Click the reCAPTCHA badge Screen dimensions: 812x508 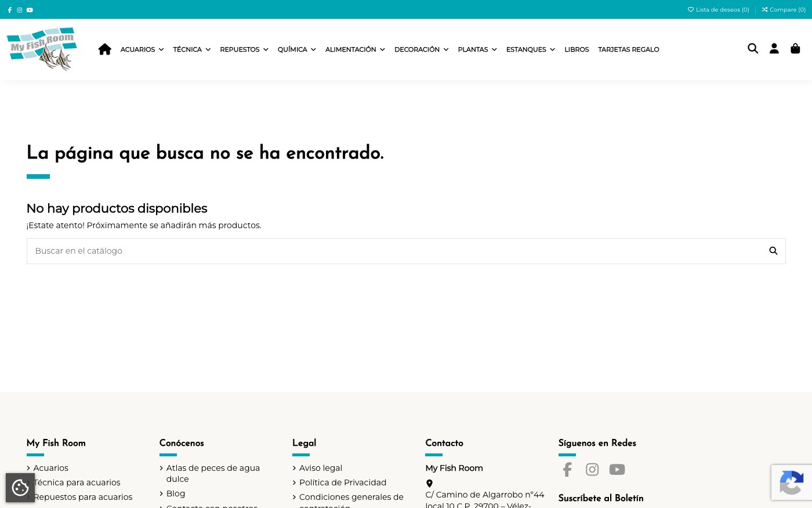pyautogui.click(x=792, y=482)
